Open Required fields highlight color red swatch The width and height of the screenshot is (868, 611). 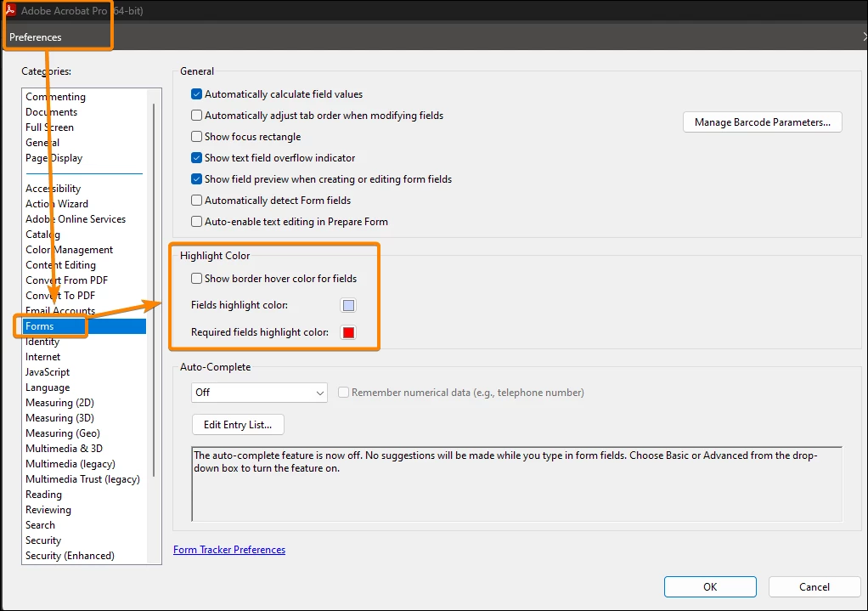(x=348, y=332)
